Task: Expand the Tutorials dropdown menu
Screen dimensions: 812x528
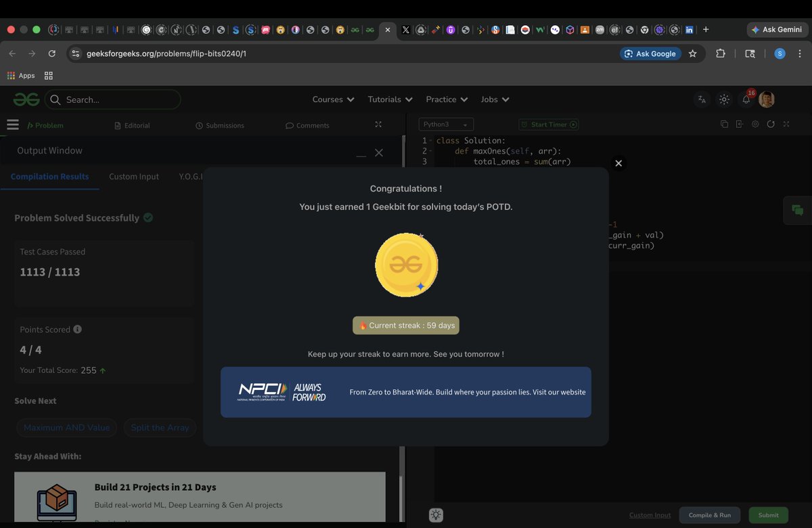Action: click(x=390, y=100)
